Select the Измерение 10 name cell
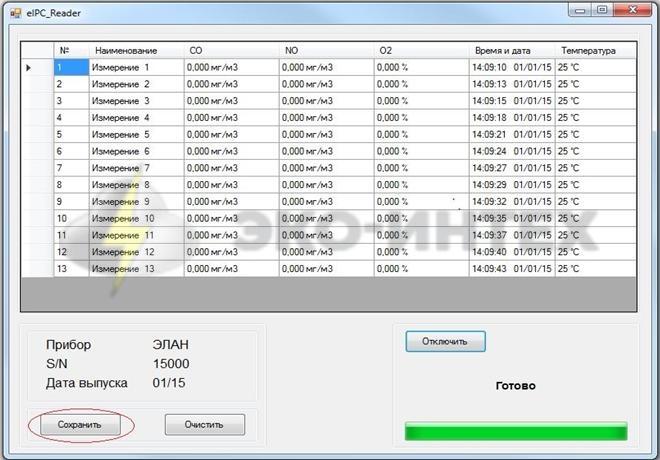660x460 pixels. pyautogui.click(x=135, y=219)
